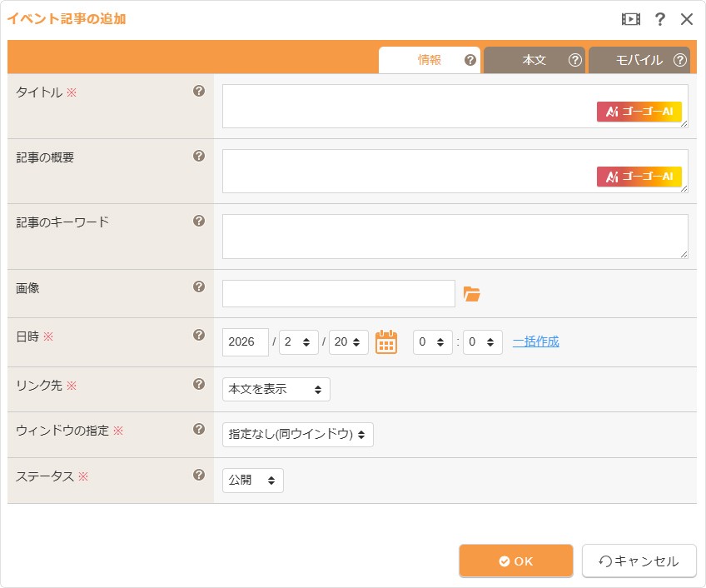Click help icon next to リンク先
706x588 pixels.
point(199,385)
